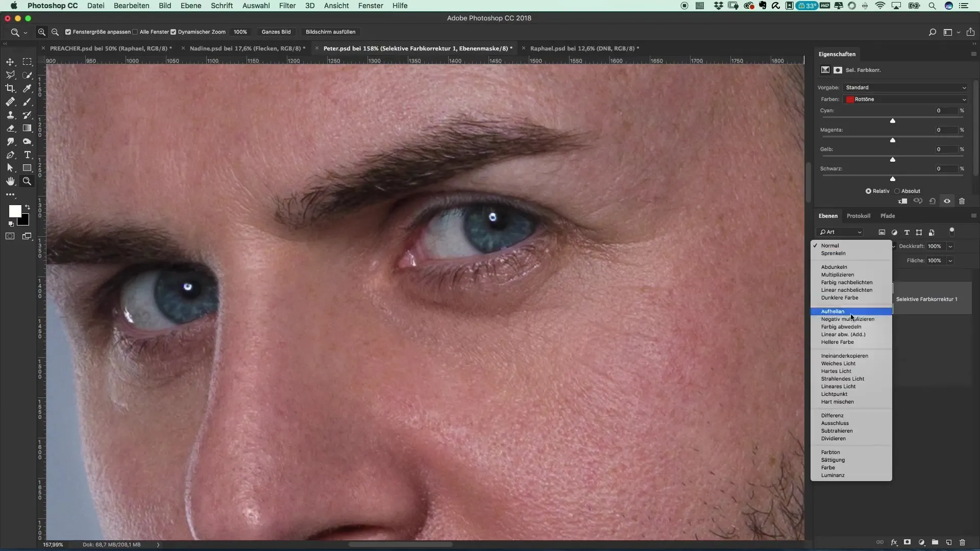Add a layer style with the fx icon
This screenshot has width=980, height=551.
click(894, 542)
